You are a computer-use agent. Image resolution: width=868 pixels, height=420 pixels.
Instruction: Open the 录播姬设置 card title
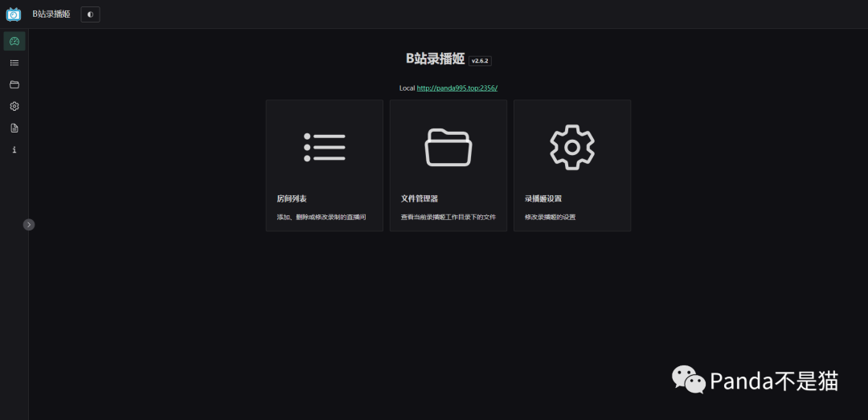point(543,198)
